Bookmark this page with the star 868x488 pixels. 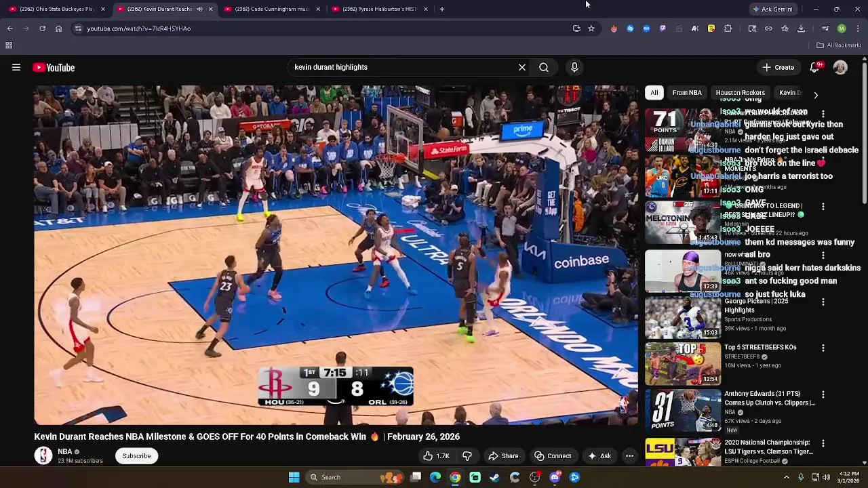591,28
